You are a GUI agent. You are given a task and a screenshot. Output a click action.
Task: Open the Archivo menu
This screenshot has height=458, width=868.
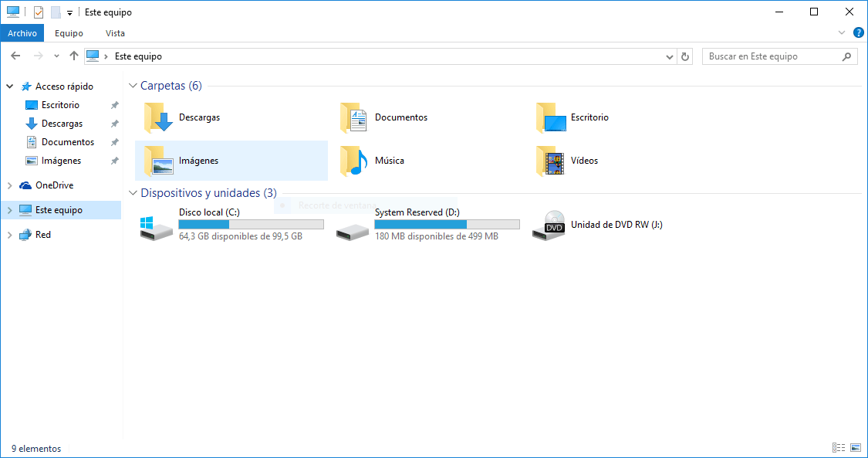22,33
